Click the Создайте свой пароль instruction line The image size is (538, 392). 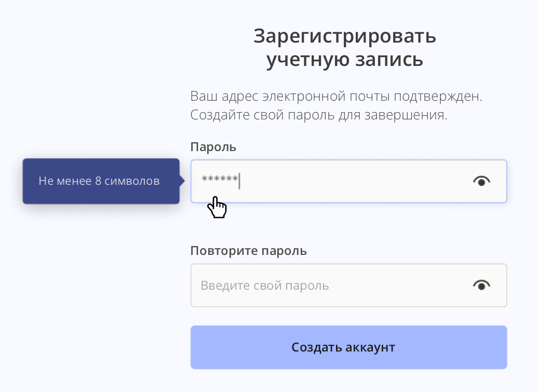(318, 115)
